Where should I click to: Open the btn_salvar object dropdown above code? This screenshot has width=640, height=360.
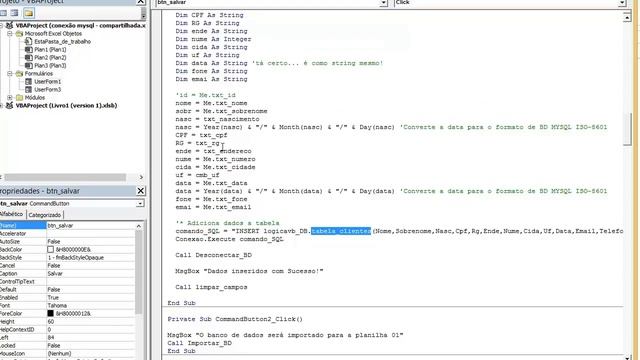383,3
